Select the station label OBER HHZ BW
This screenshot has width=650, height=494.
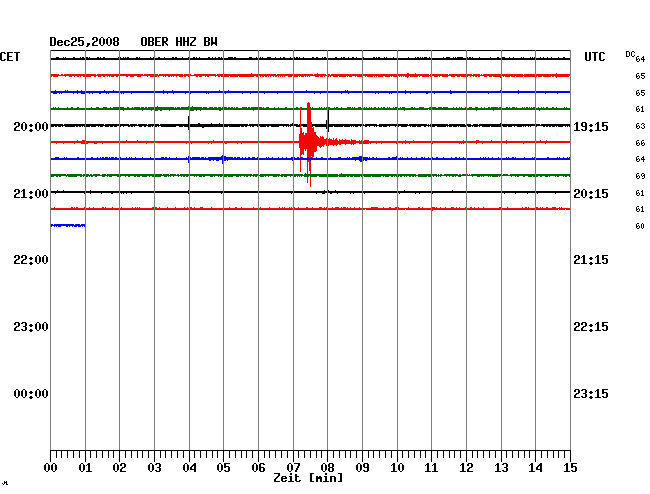[x=179, y=42]
